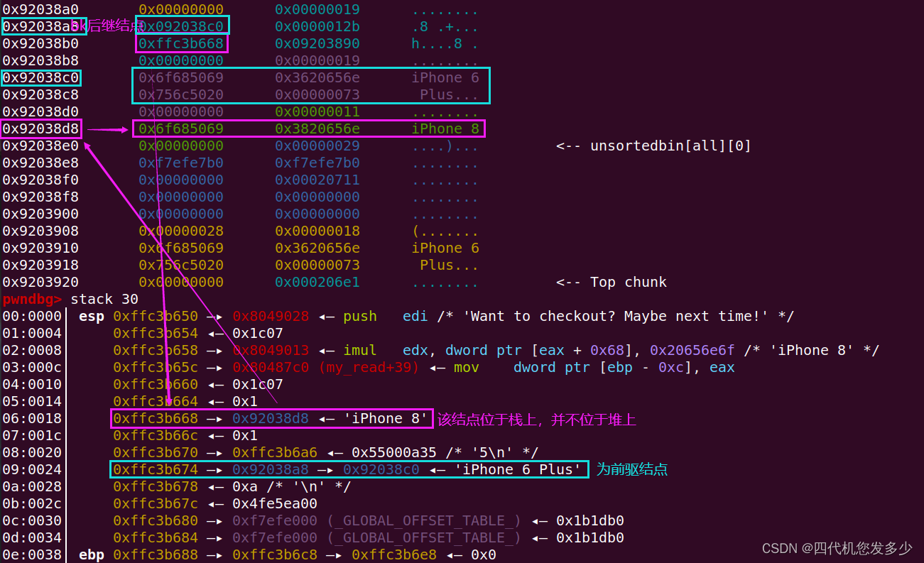
Task: Click the pwndbg> prompt
Action: tap(33, 299)
